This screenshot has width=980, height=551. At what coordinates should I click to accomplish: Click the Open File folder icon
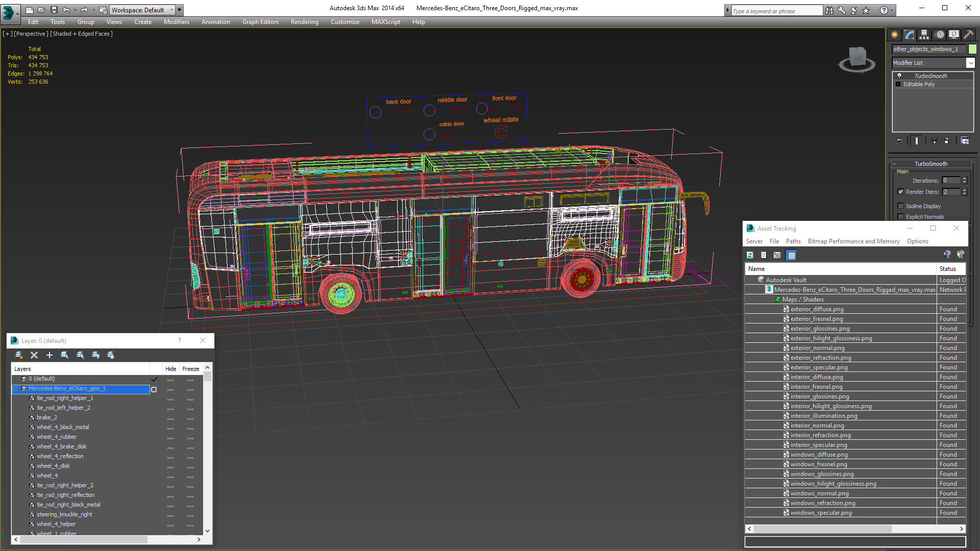pos(41,10)
